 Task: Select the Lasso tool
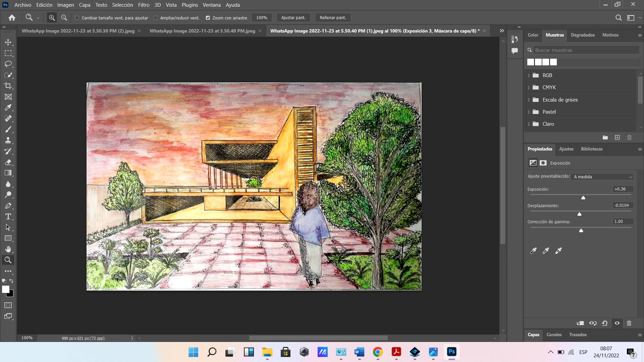click(8, 64)
